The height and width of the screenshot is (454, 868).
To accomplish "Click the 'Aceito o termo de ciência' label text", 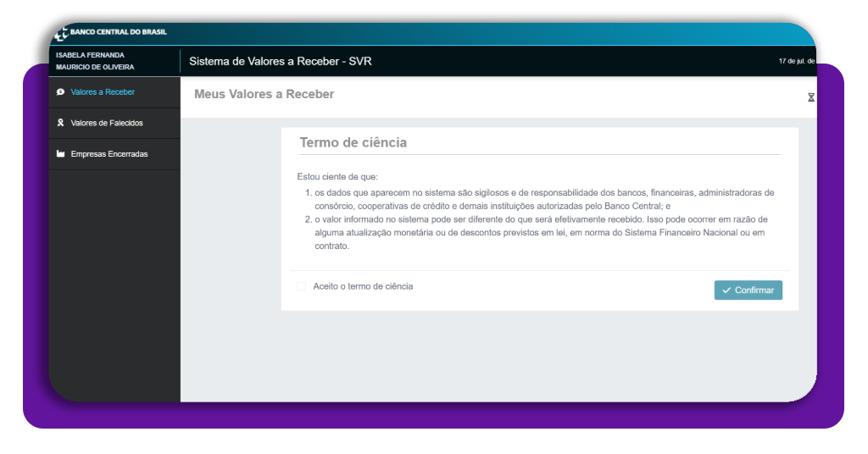I will pos(363,286).
